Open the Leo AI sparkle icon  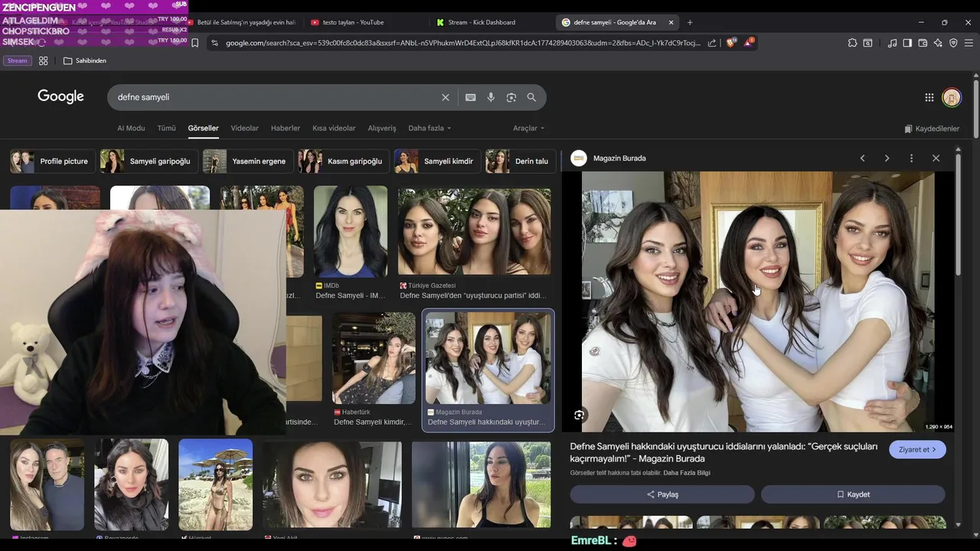938,43
